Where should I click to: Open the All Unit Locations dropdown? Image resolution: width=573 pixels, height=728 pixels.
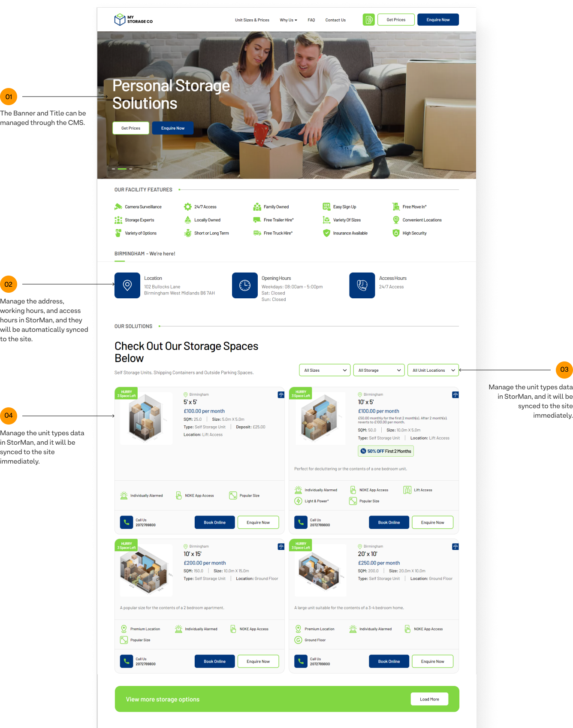[x=433, y=370]
